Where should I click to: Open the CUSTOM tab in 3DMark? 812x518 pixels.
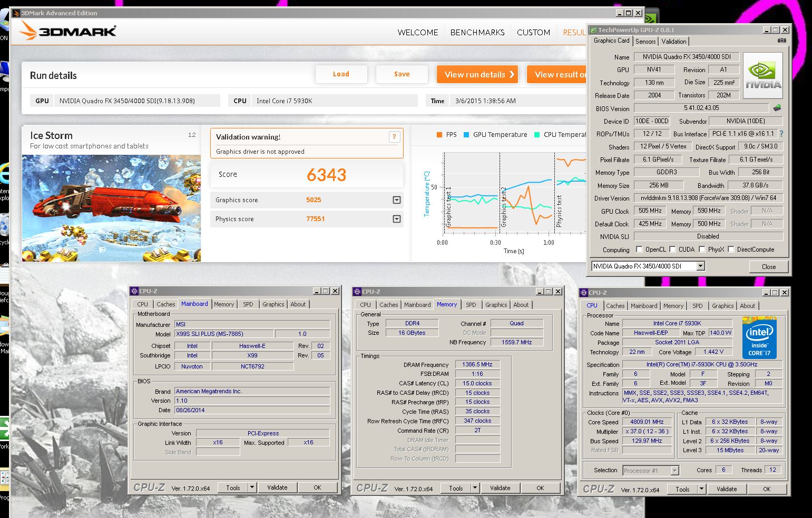pyautogui.click(x=533, y=32)
